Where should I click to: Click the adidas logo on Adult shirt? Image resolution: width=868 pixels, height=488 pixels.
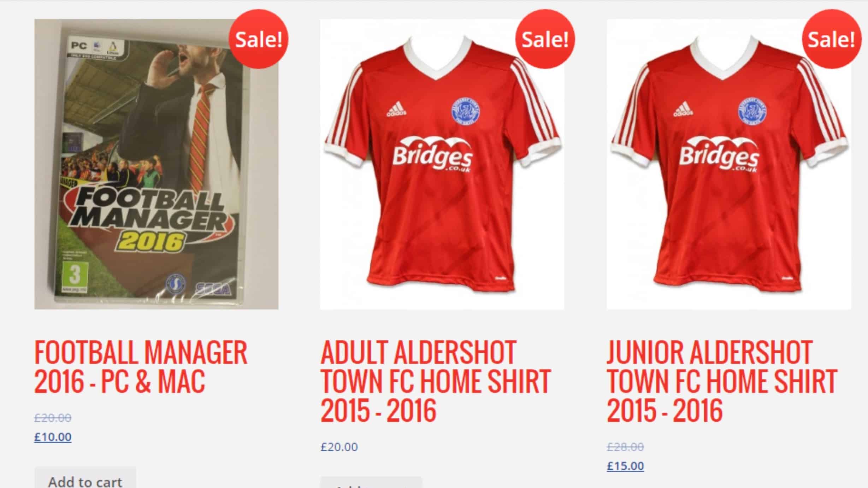pyautogui.click(x=396, y=109)
